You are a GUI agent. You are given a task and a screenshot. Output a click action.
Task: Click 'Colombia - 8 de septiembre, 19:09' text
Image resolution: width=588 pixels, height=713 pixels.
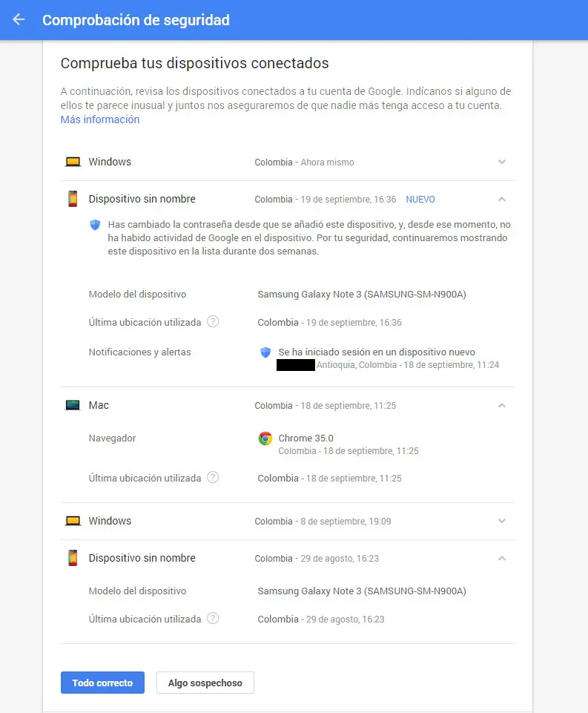click(323, 521)
